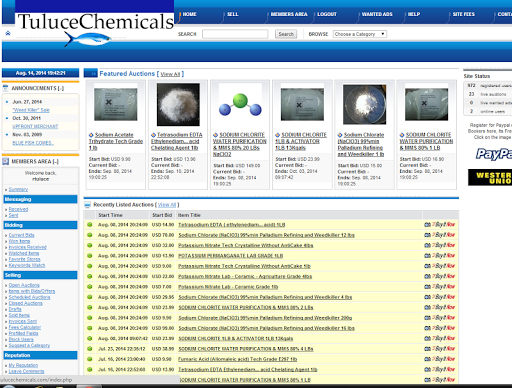Collapse the Members Area section with [-]
The image size is (512, 388).
click(x=55, y=161)
